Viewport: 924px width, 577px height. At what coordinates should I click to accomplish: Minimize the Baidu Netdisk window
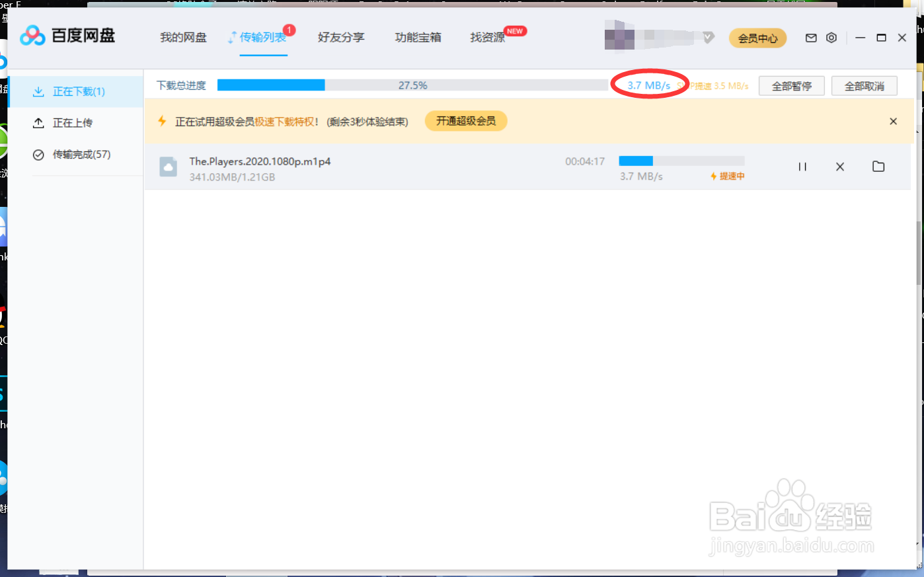coord(860,38)
